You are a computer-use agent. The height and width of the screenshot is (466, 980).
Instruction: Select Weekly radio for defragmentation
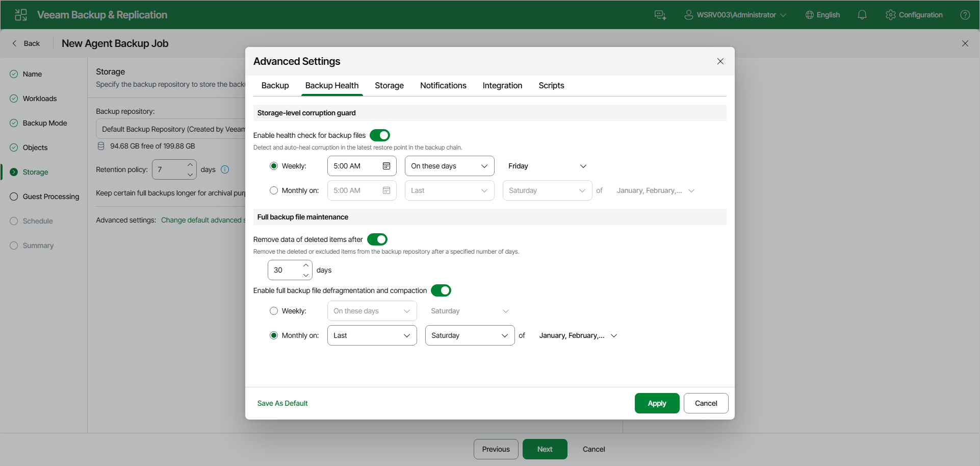[274, 311]
